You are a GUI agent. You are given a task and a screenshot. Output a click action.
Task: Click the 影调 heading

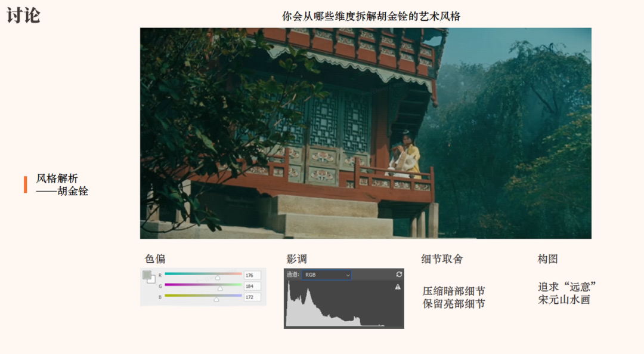coord(296,259)
